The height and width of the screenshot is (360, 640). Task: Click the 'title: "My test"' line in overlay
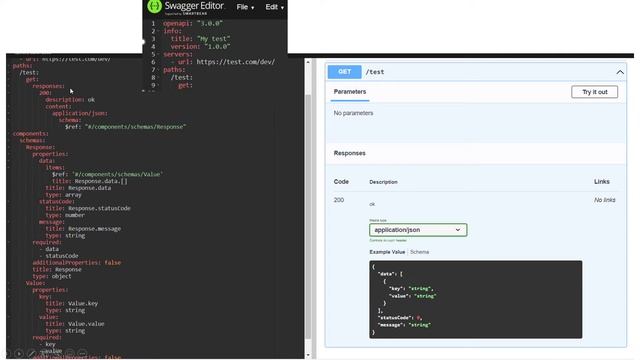200,39
